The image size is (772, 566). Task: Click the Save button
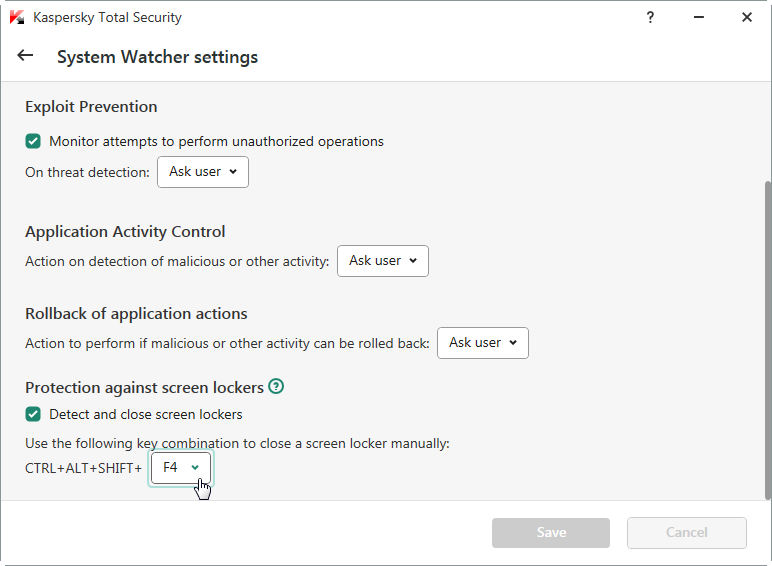(x=550, y=533)
